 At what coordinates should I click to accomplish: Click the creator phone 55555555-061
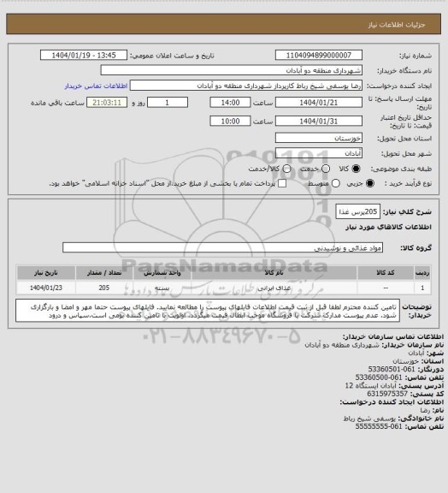(379, 426)
